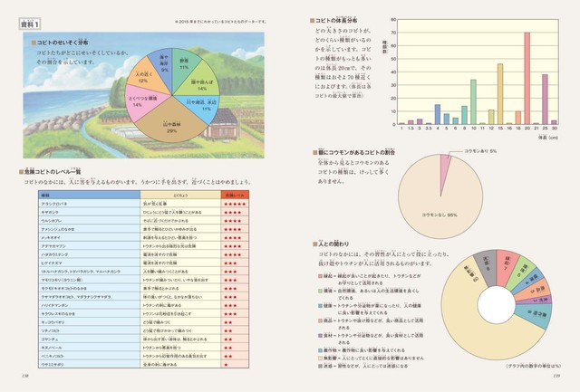Click page number 138
Screen dimensions: 580x392
pos(24,376)
